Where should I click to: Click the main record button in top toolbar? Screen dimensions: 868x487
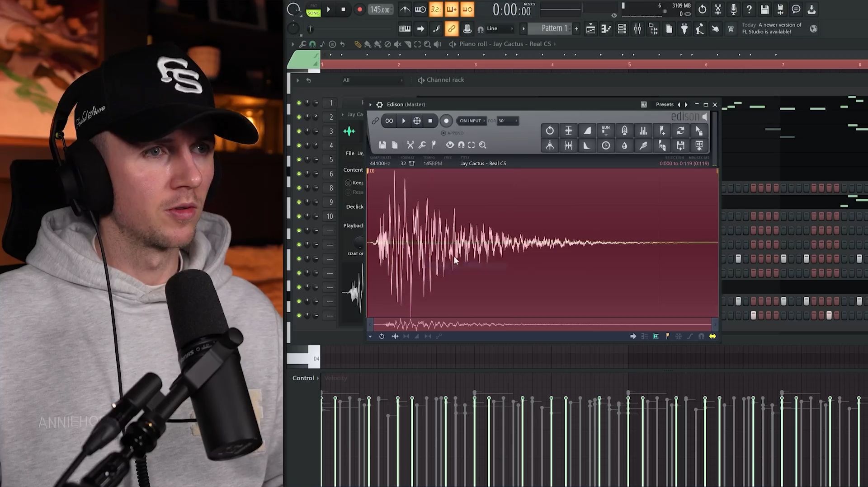(359, 9)
